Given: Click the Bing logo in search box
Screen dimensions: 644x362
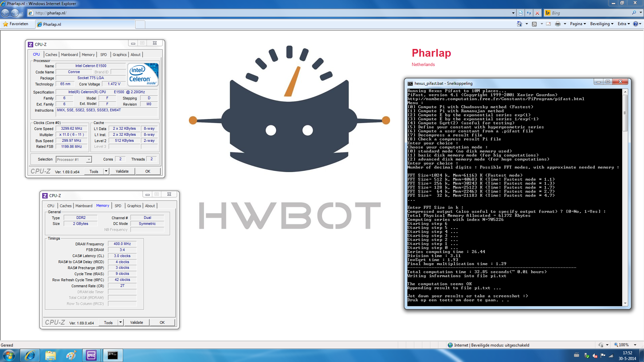Looking at the screenshot, I should coord(548,13).
